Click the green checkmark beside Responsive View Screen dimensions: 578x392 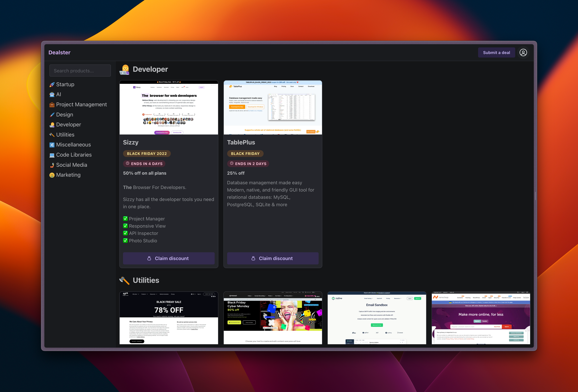[x=125, y=226]
